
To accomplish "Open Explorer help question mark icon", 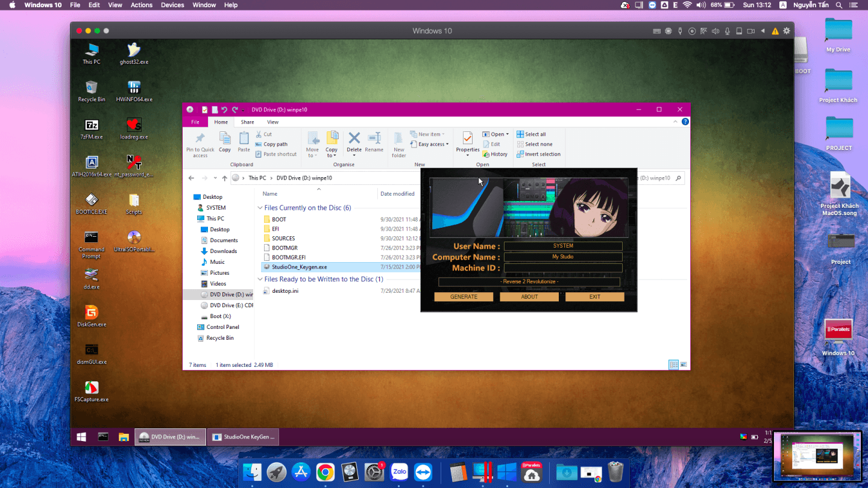I will pos(685,122).
